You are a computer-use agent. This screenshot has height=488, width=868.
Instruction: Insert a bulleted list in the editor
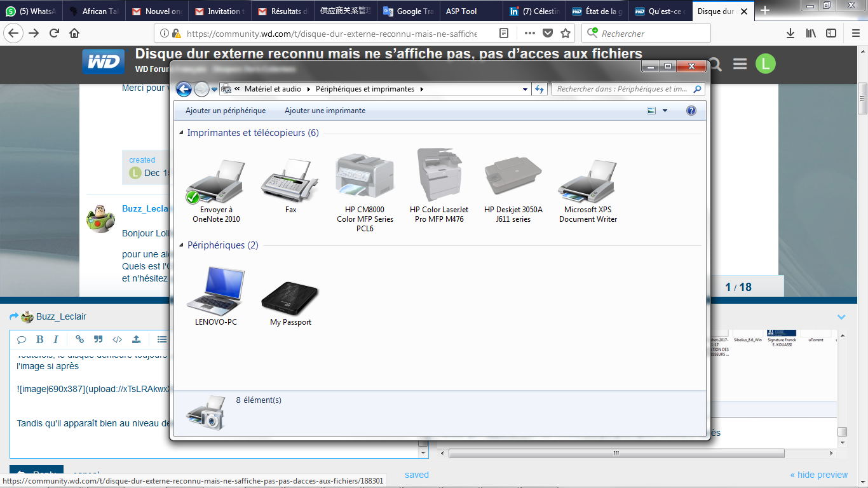click(x=162, y=339)
